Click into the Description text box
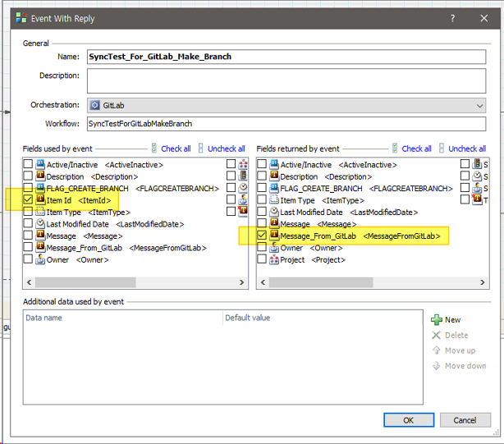The width and height of the screenshot is (504, 444). 286,81
